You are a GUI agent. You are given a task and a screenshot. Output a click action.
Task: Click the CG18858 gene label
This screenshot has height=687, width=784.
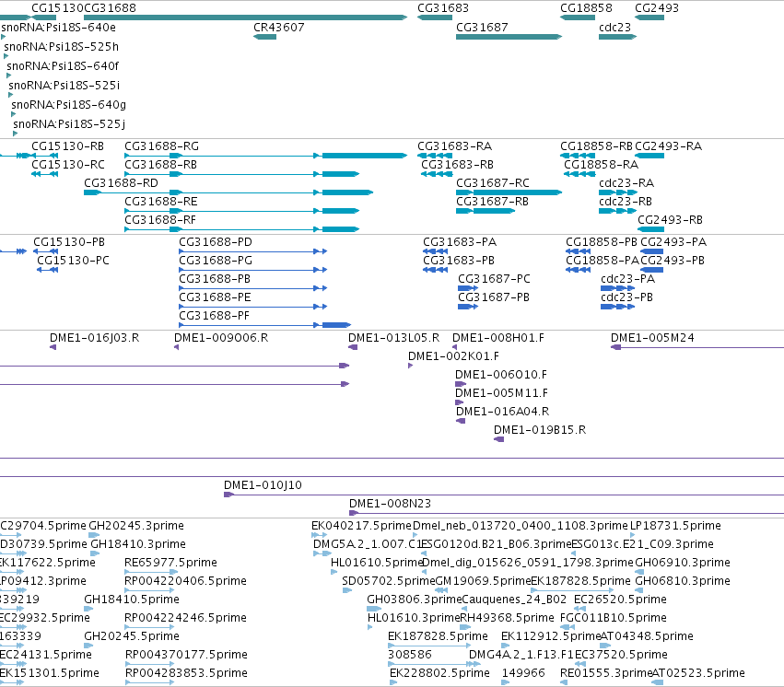coord(586,8)
